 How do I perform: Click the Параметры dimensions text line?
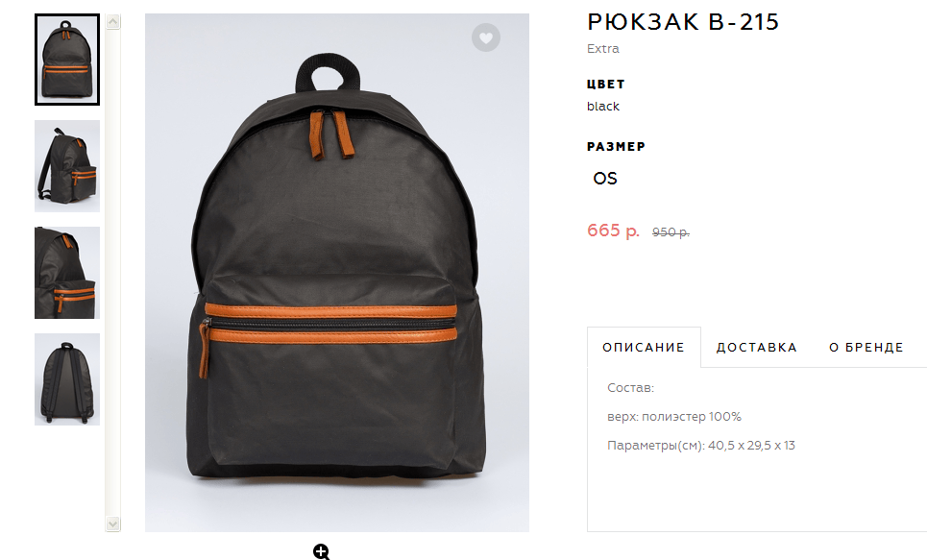(701, 446)
